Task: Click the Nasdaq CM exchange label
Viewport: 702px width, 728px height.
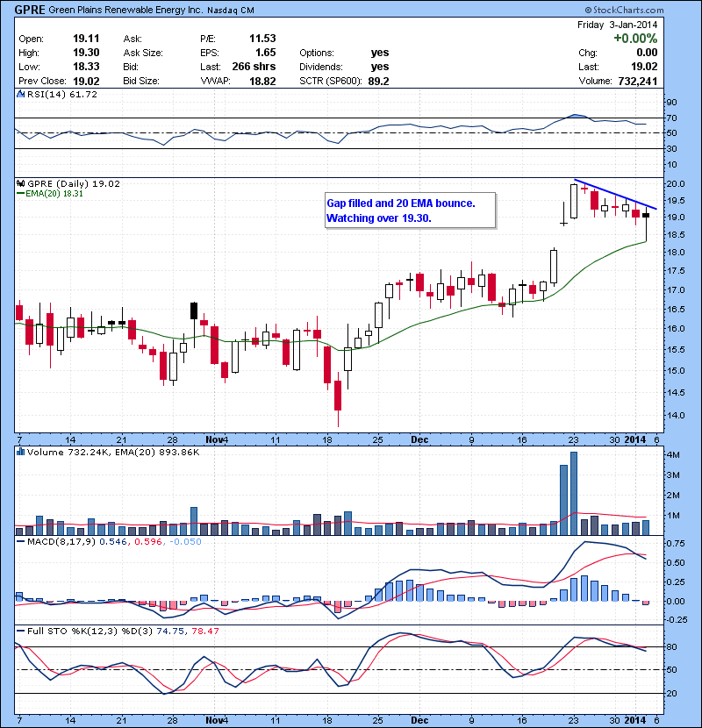Action: click(231, 11)
